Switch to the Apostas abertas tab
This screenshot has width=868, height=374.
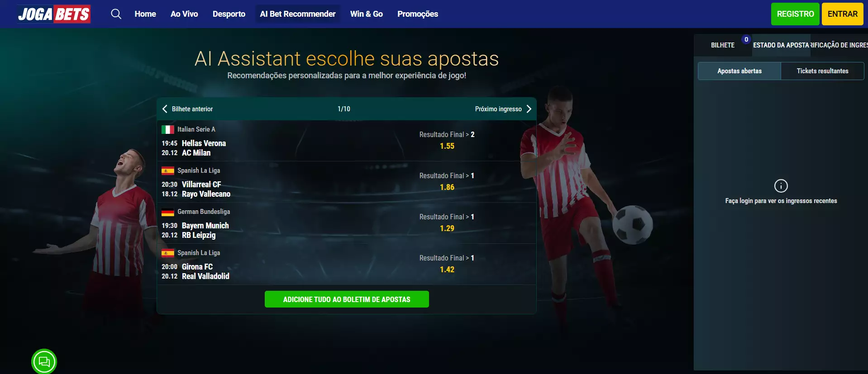pos(739,71)
